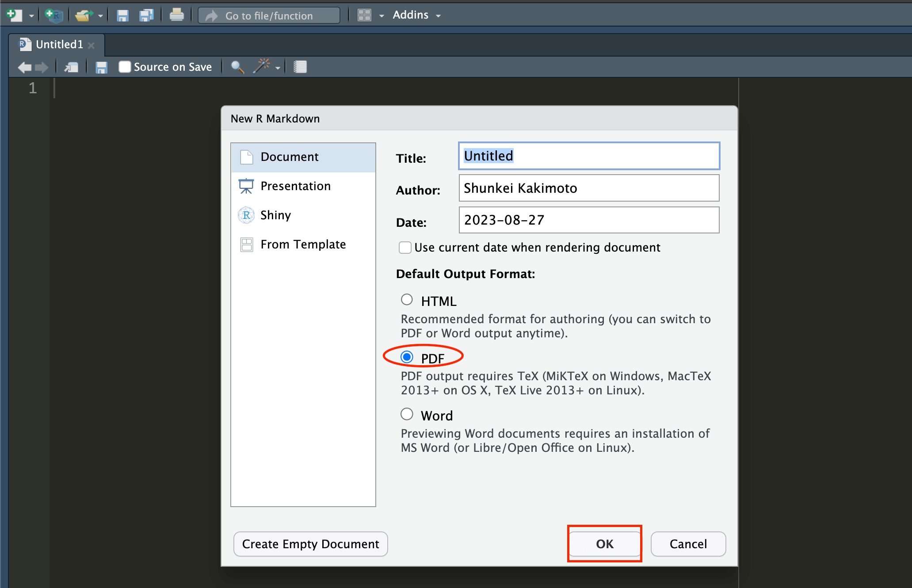Viewport: 912px width, 588px height.
Task: Click the Create Project icon
Action: [54, 15]
